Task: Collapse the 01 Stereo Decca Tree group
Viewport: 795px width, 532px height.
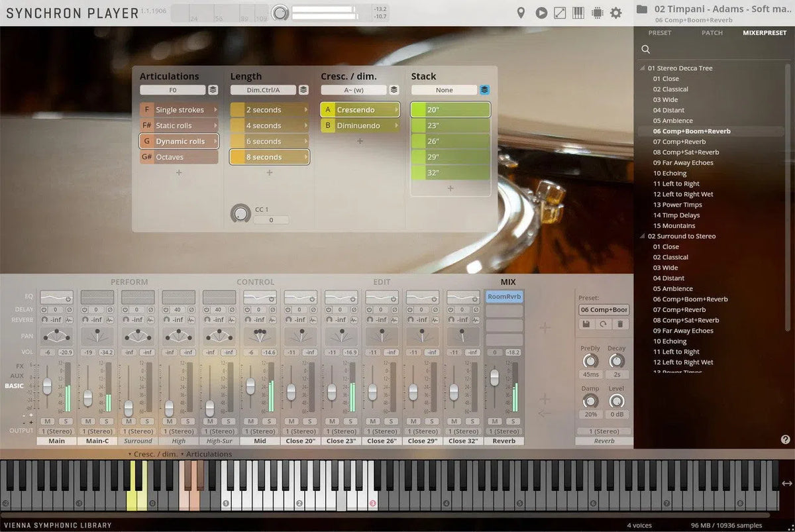Action: pyautogui.click(x=641, y=68)
